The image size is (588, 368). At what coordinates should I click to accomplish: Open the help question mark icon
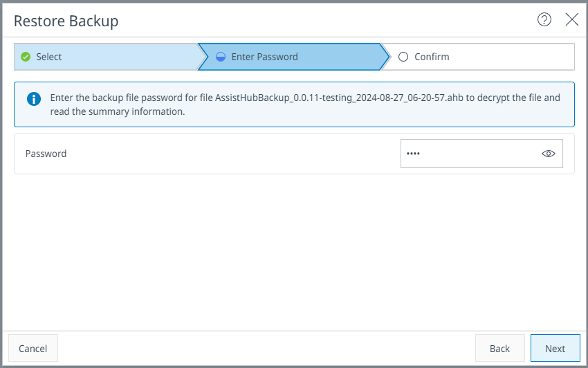coord(544,19)
